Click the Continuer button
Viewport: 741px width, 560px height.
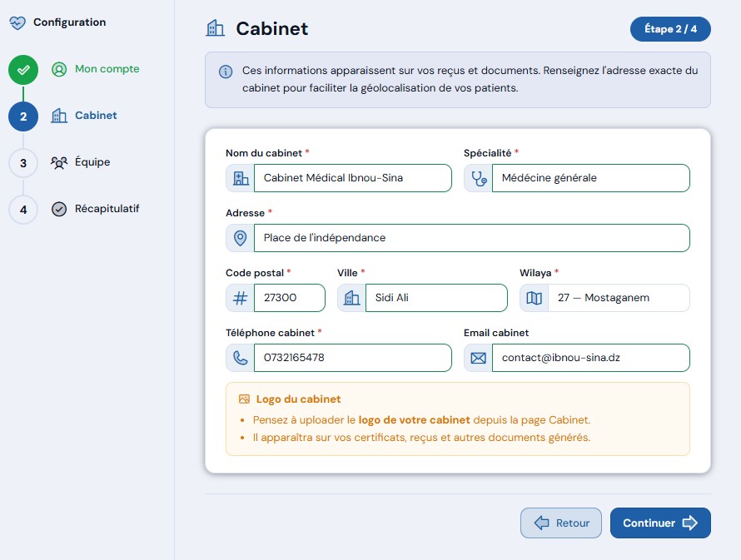[x=660, y=523]
